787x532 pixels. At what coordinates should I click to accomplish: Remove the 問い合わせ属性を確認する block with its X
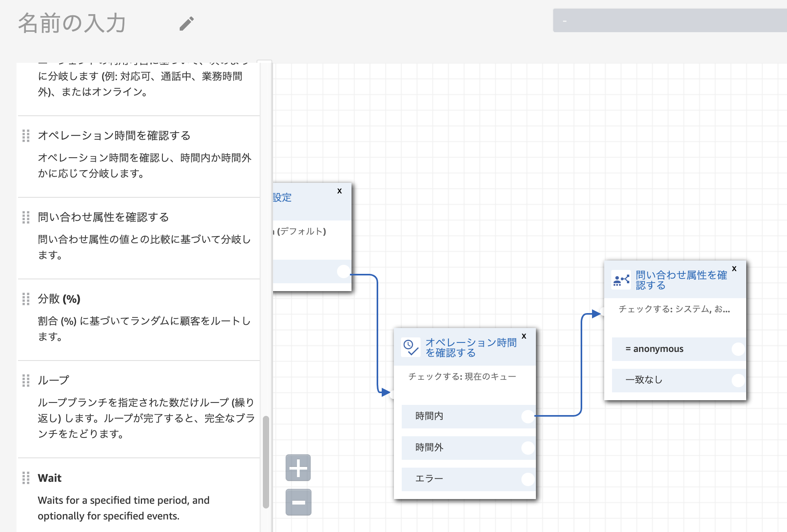pos(734,269)
